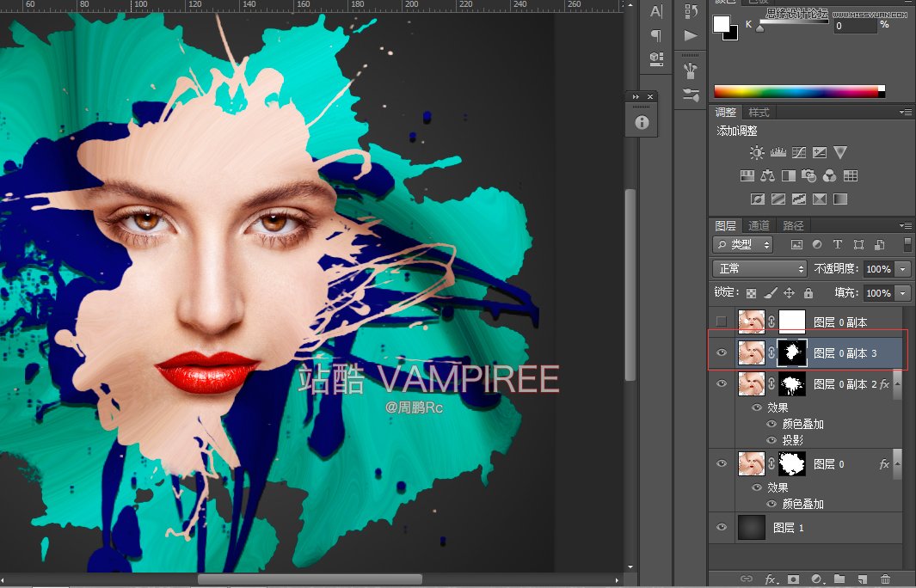Select the 图层 tab
The image size is (916, 588).
[x=726, y=225]
